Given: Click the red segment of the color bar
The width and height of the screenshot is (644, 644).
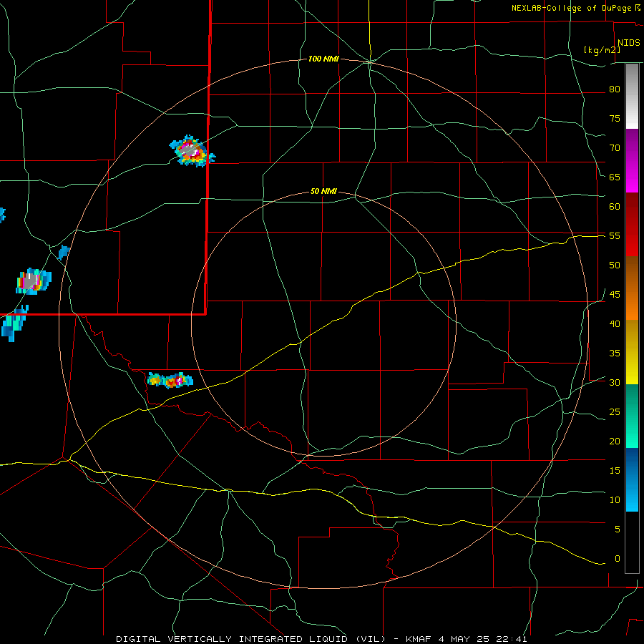Looking at the screenshot, I should pyautogui.click(x=632, y=224).
